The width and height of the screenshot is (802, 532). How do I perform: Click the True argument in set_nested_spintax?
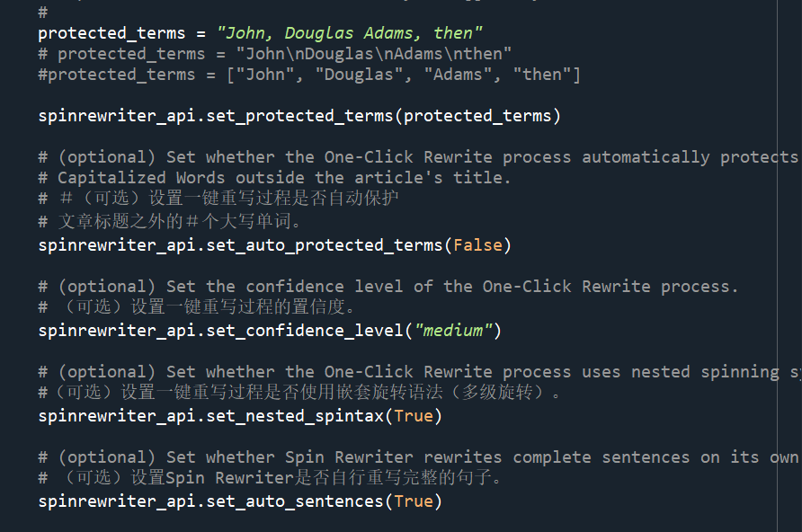(414, 415)
